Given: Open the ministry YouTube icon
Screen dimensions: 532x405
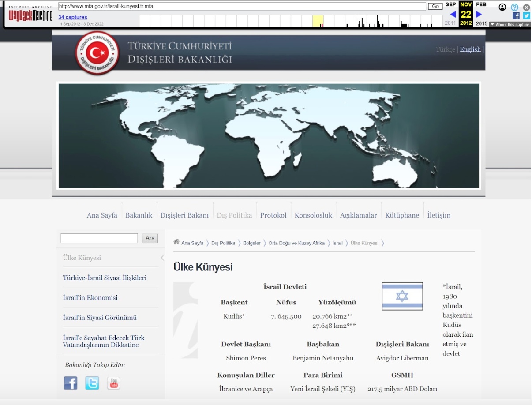Looking at the screenshot, I should coord(114,383).
